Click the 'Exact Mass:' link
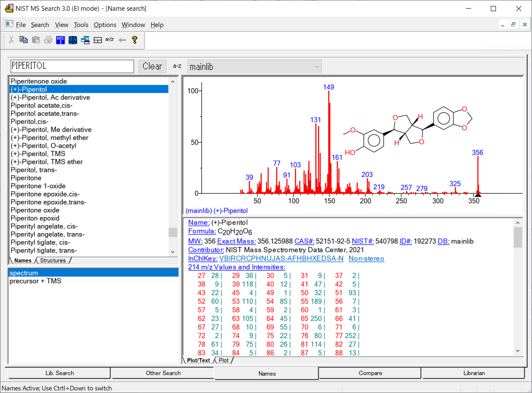The image size is (532, 393). [236, 241]
